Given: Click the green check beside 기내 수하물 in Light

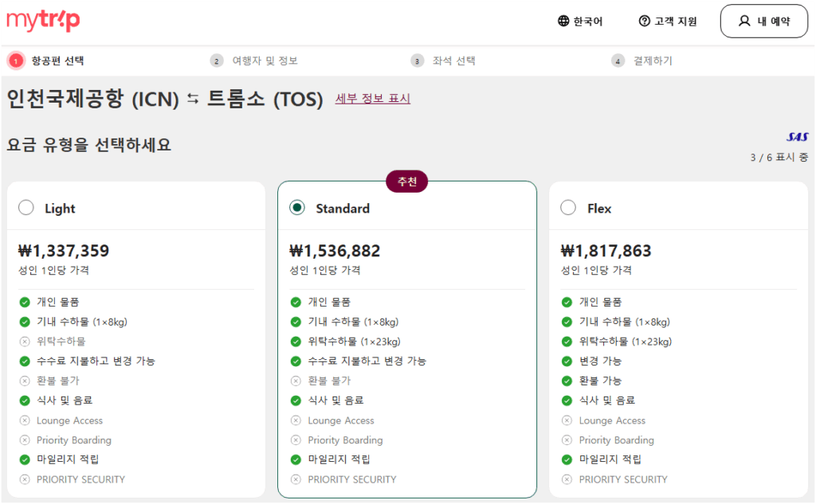Looking at the screenshot, I should 24,321.
